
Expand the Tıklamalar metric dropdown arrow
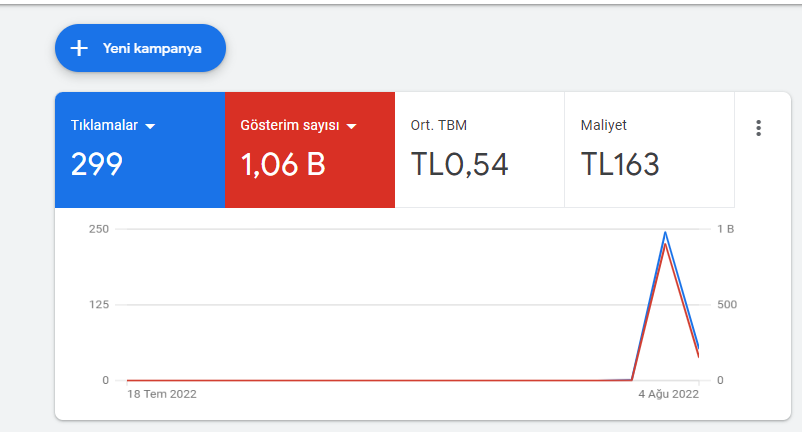150,126
